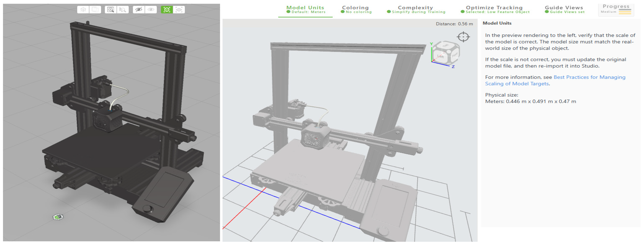Click the printer's display screen in left viewport
644x244 pixels.
pos(164,189)
